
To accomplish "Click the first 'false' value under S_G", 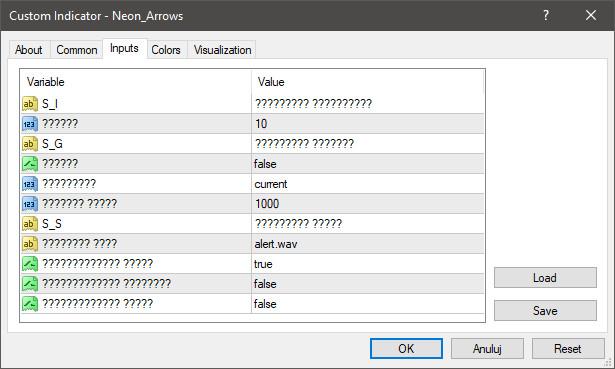I will 368,164.
